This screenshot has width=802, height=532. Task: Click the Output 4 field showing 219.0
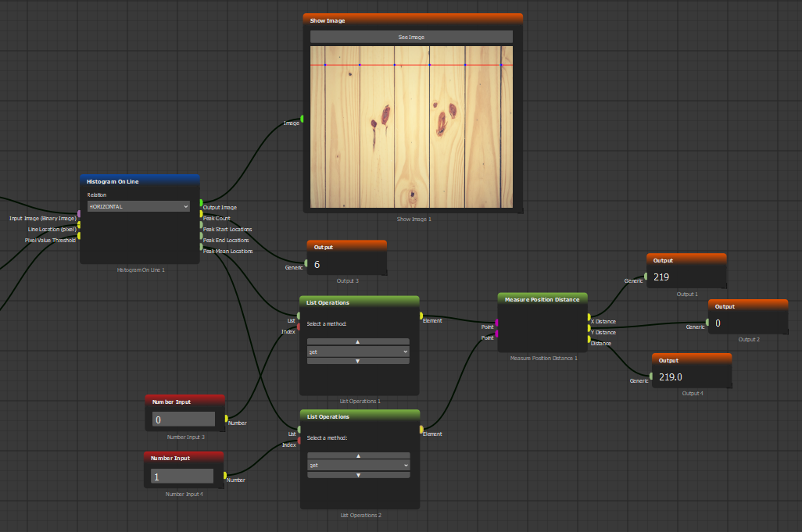coord(692,377)
